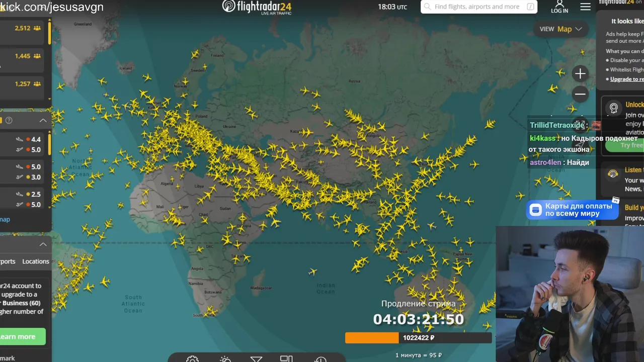Click username astro4len in chat
Screen dimensions: 644x362
(x=545, y=162)
